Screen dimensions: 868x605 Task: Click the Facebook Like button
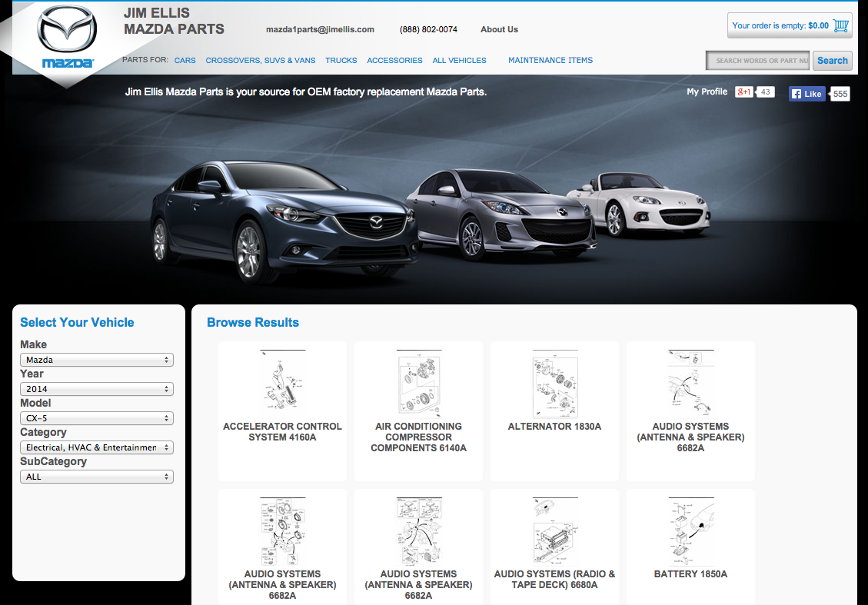coord(806,93)
